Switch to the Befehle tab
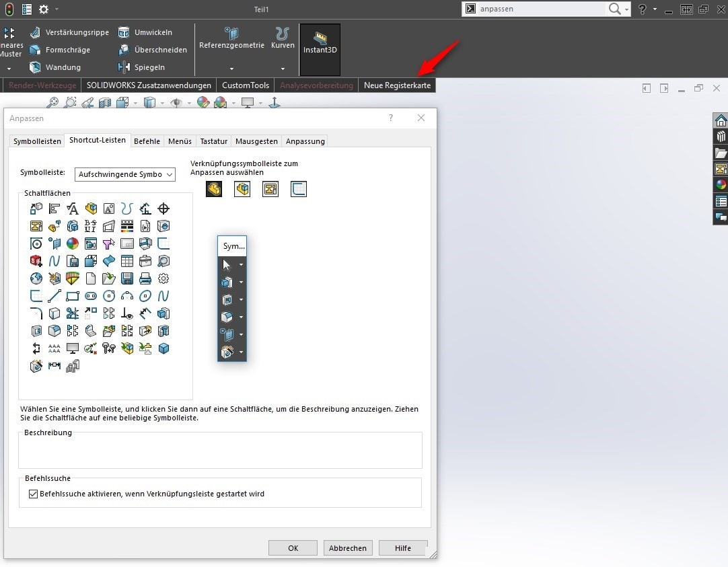 click(x=147, y=141)
